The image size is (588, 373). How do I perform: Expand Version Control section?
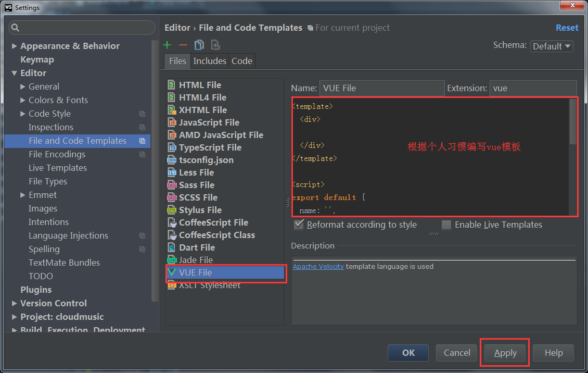point(14,303)
